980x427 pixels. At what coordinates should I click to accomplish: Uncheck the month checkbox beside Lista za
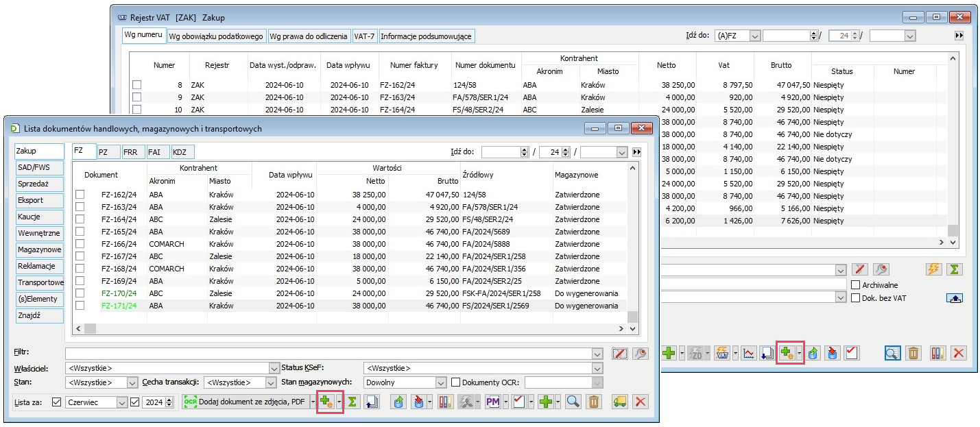tap(57, 402)
